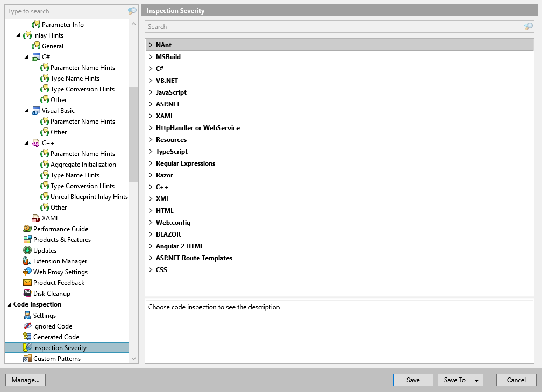Collapse the Code Inspection section
The image size is (542, 392).
pyautogui.click(x=9, y=304)
